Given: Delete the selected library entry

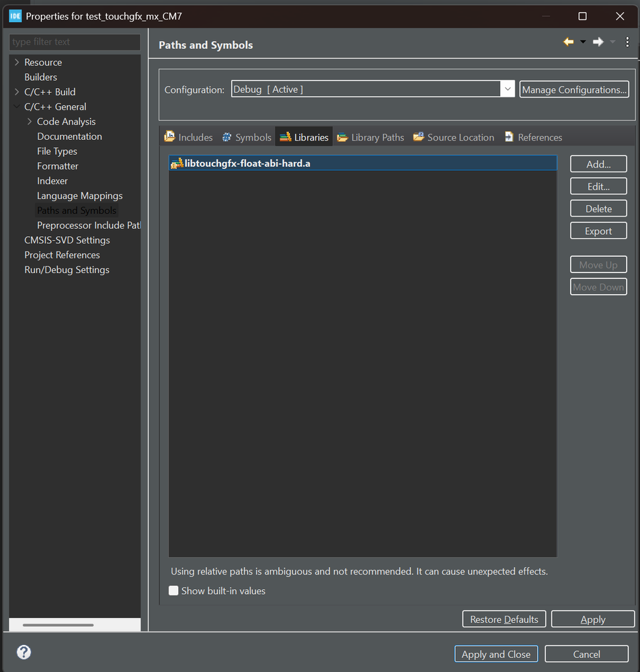Looking at the screenshot, I should (x=598, y=209).
